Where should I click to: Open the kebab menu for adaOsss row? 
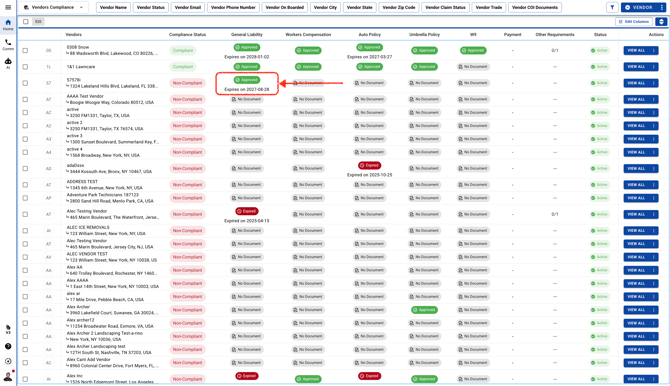(654, 168)
